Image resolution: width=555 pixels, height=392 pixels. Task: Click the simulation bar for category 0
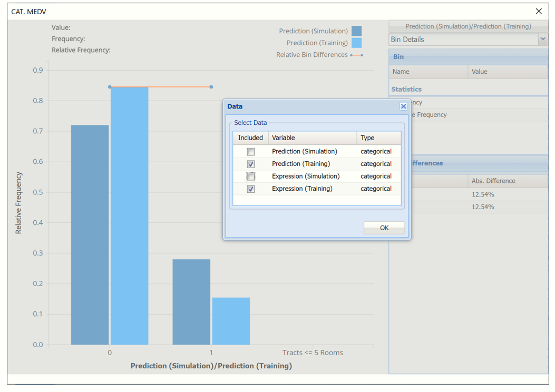point(90,234)
